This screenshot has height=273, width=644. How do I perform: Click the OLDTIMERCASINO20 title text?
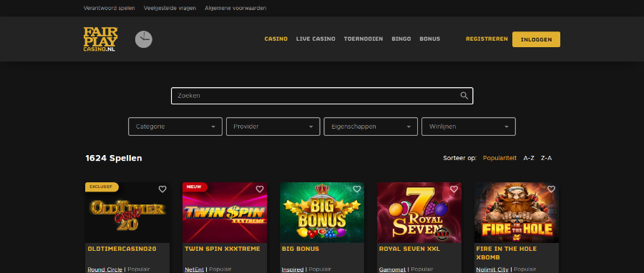(122, 249)
